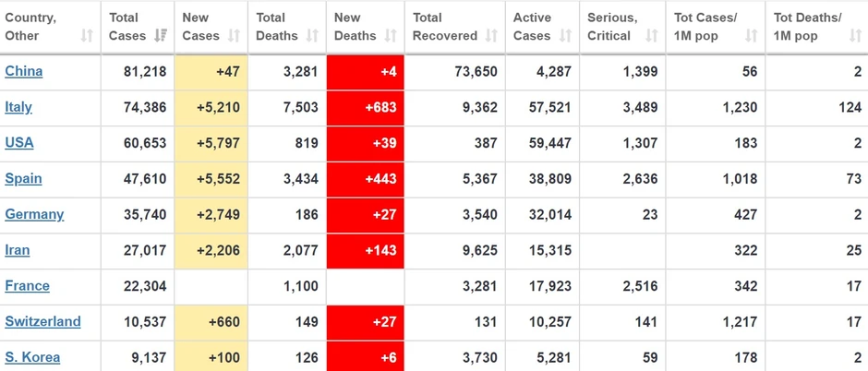
Task: Sort by New Cases using its arrow icon
Action: click(235, 36)
